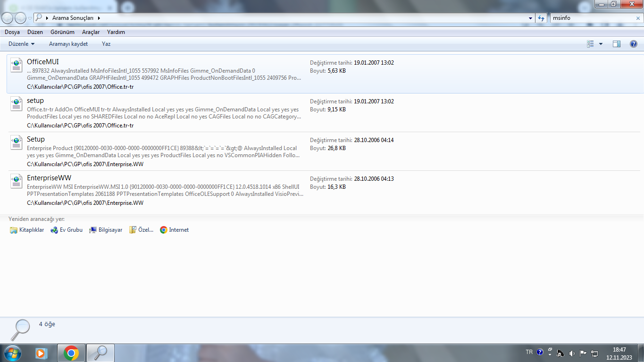Screen dimensions: 644x362
Task: Select the Setup file icon in Enterprise.WW
Action: (x=17, y=143)
